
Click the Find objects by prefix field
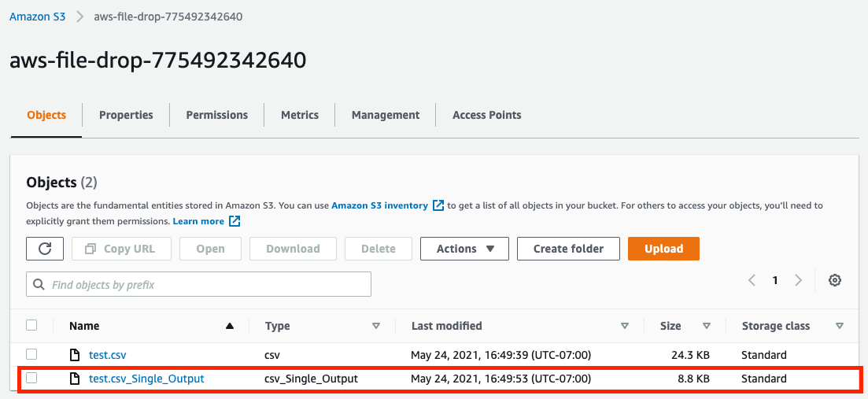click(x=205, y=285)
